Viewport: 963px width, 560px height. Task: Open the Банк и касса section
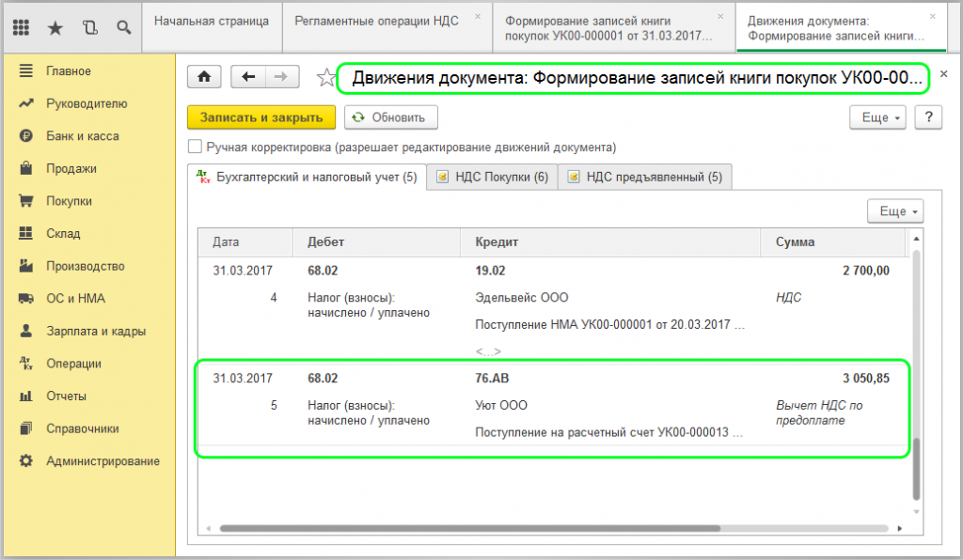(x=82, y=136)
